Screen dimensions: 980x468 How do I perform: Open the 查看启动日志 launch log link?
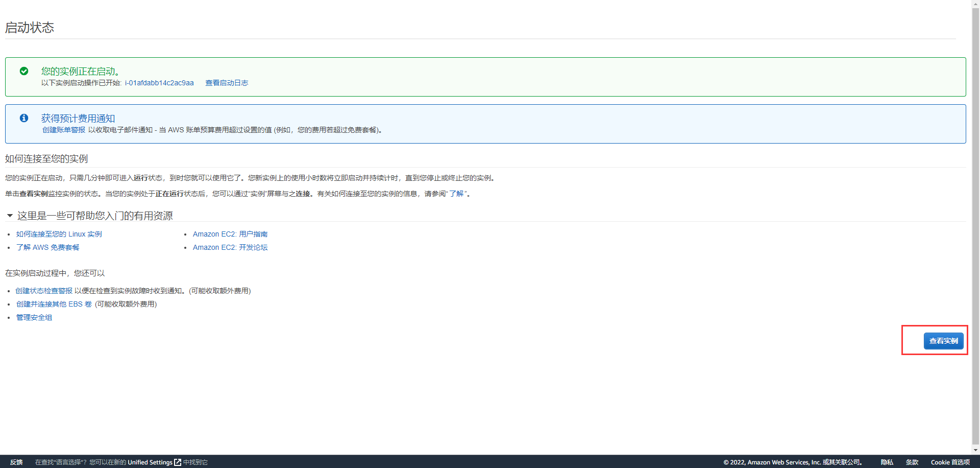pyautogui.click(x=227, y=83)
